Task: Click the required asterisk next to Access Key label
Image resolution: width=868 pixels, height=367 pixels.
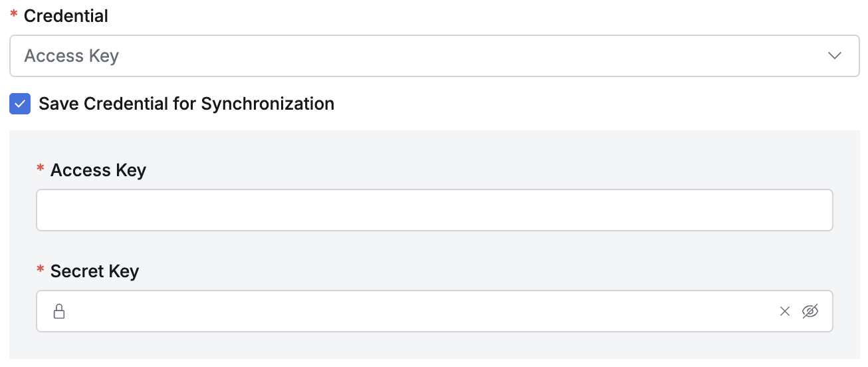Action: pyautogui.click(x=41, y=171)
